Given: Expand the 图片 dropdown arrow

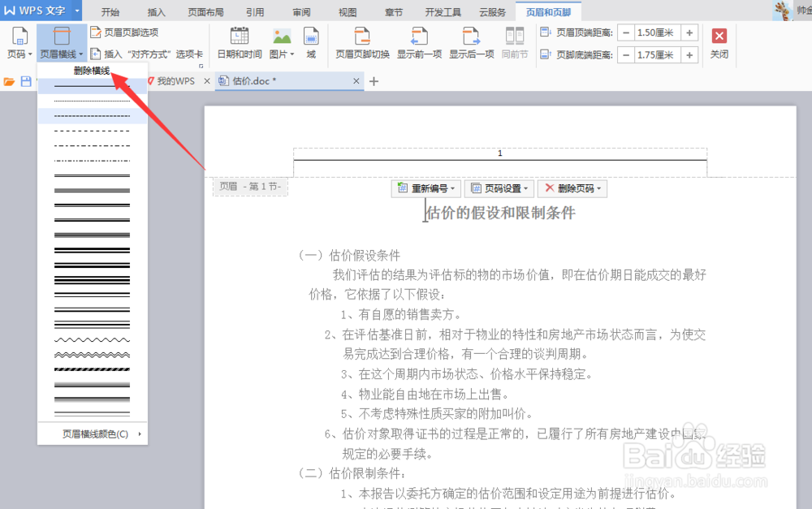Looking at the screenshot, I should (x=292, y=54).
